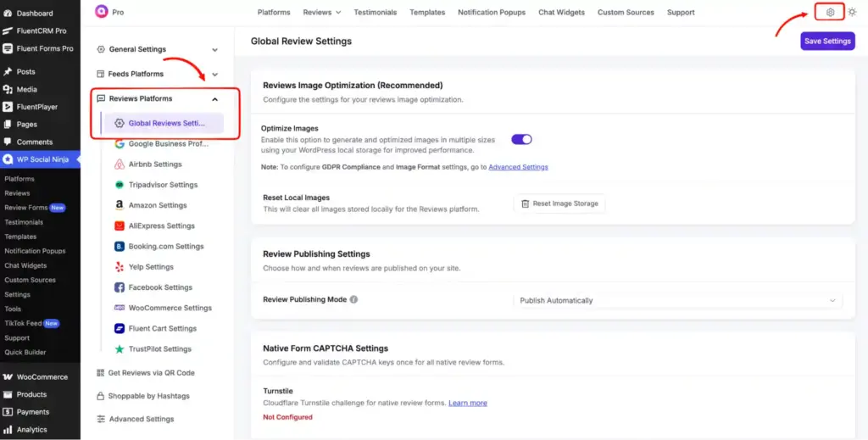The height and width of the screenshot is (440, 868).
Task: Open the Publish Automatically dropdown
Action: (x=677, y=300)
